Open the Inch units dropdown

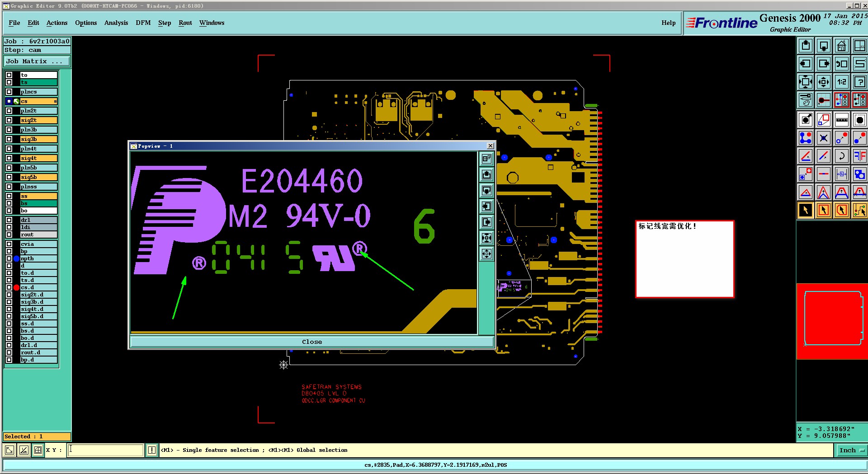[x=851, y=450]
